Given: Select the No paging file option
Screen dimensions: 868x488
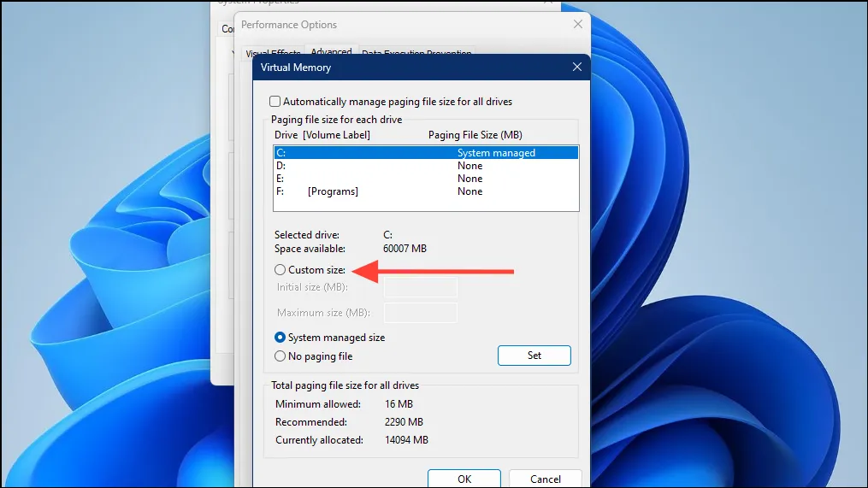Looking at the screenshot, I should click(x=280, y=356).
